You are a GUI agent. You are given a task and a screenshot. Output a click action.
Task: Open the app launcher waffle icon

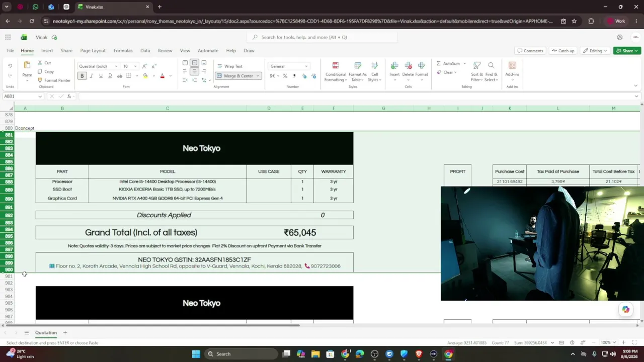tap(8, 37)
